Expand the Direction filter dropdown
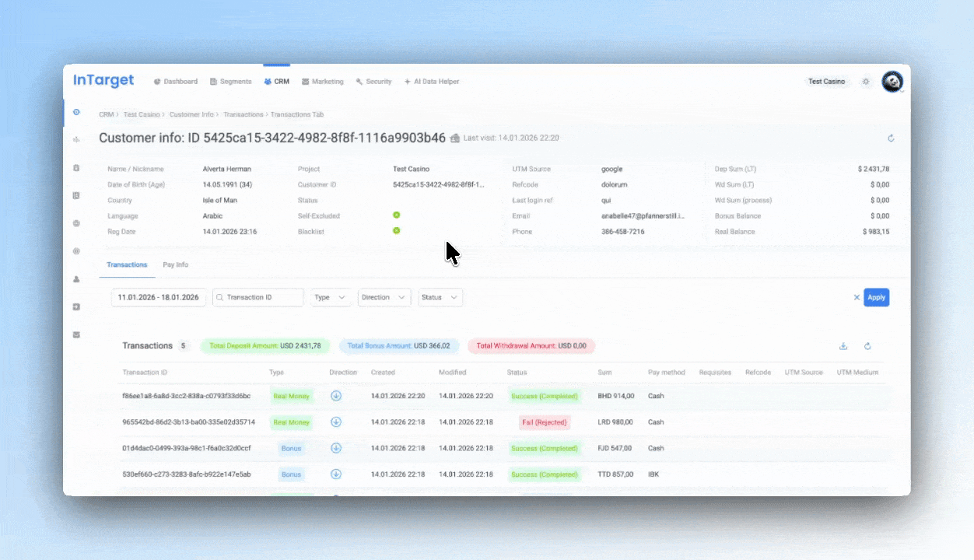This screenshot has width=974, height=560. pos(384,297)
